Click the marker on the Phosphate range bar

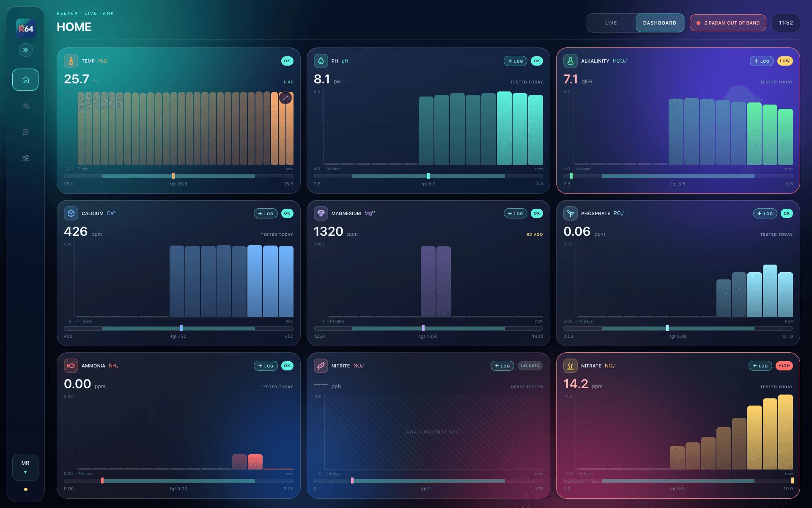click(x=667, y=328)
